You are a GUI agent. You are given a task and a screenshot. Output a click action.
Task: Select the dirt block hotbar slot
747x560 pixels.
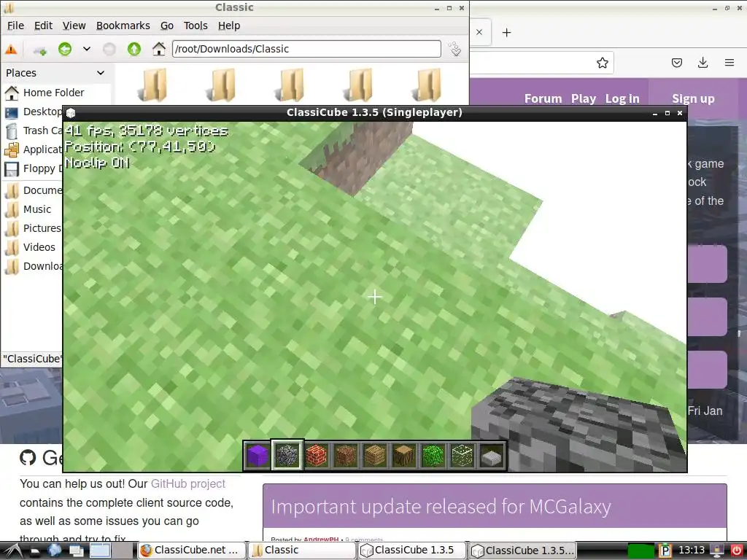click(346, 455)
